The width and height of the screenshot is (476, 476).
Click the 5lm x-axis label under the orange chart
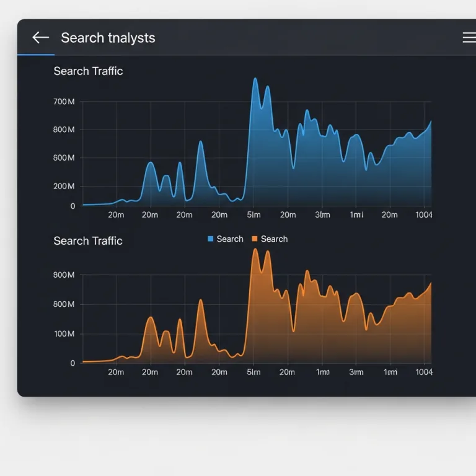pyautogui.click(x=253, y=372)
